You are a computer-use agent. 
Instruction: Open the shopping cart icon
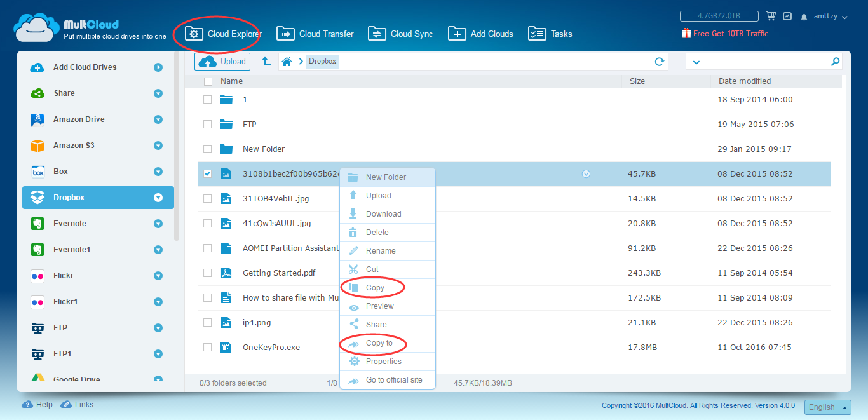tap(771, 16)
